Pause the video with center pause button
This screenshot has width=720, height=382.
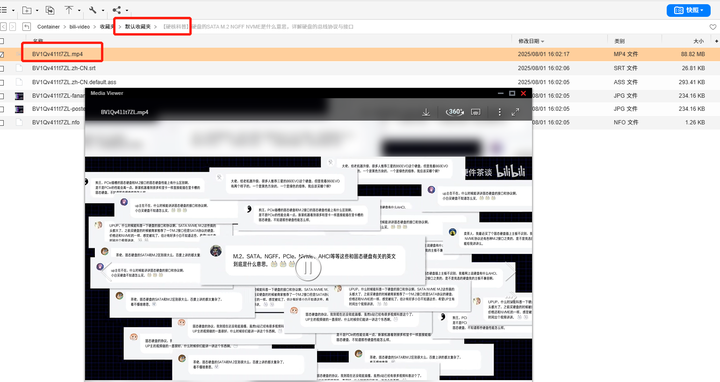coord(308,268)
